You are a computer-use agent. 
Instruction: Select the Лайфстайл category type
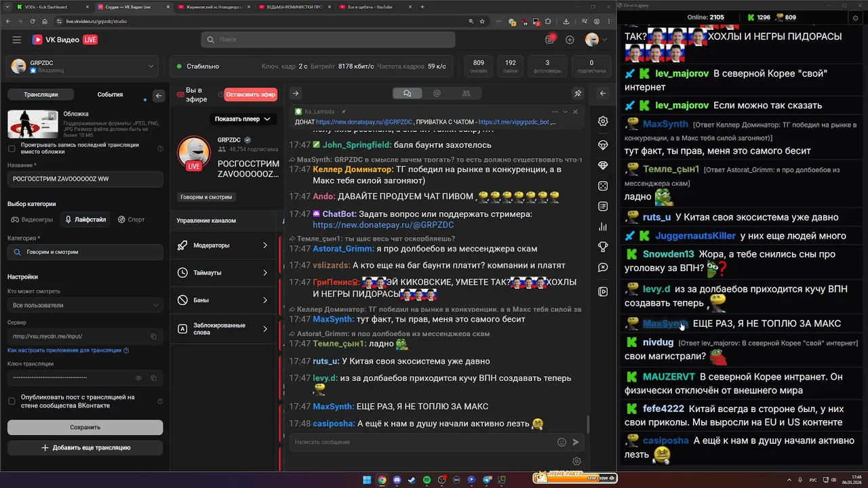coord(85,220)
